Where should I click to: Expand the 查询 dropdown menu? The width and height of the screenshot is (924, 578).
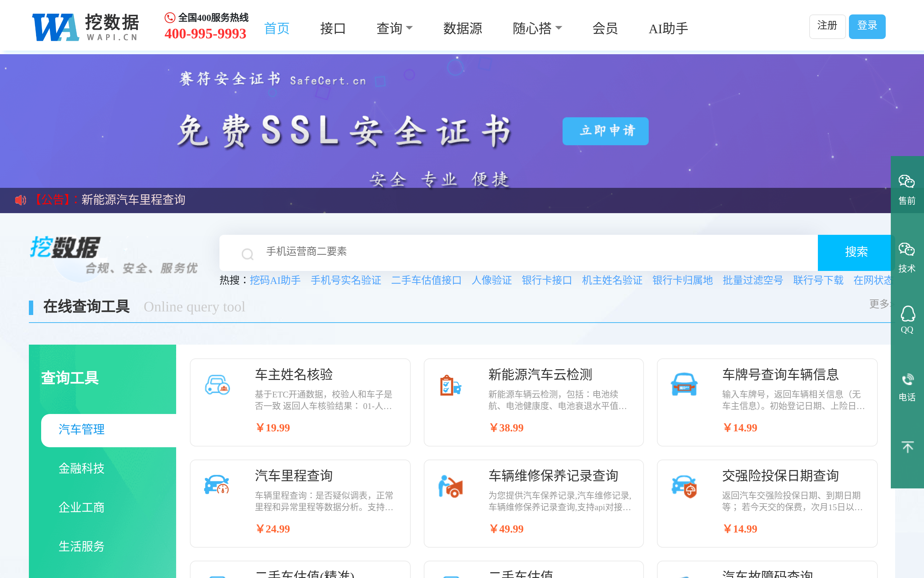395,28
